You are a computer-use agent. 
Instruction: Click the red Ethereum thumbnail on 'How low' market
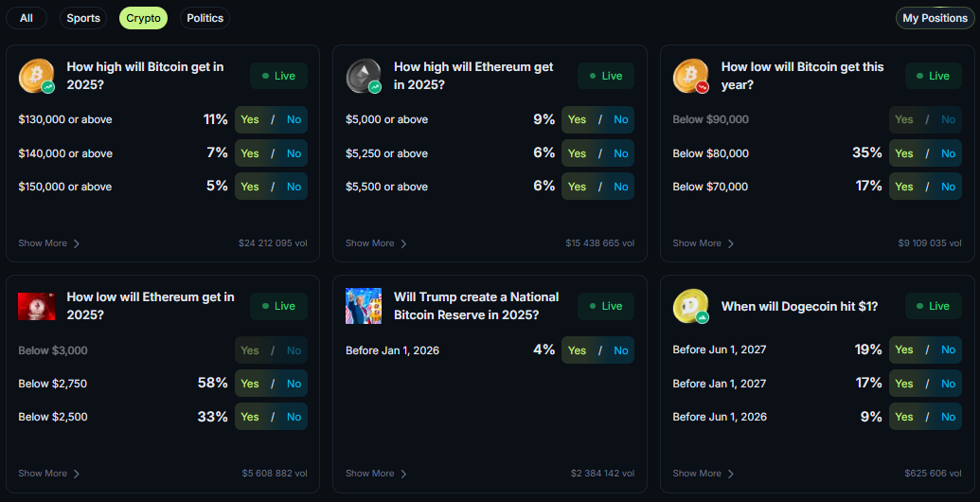(x=36, y=306)
